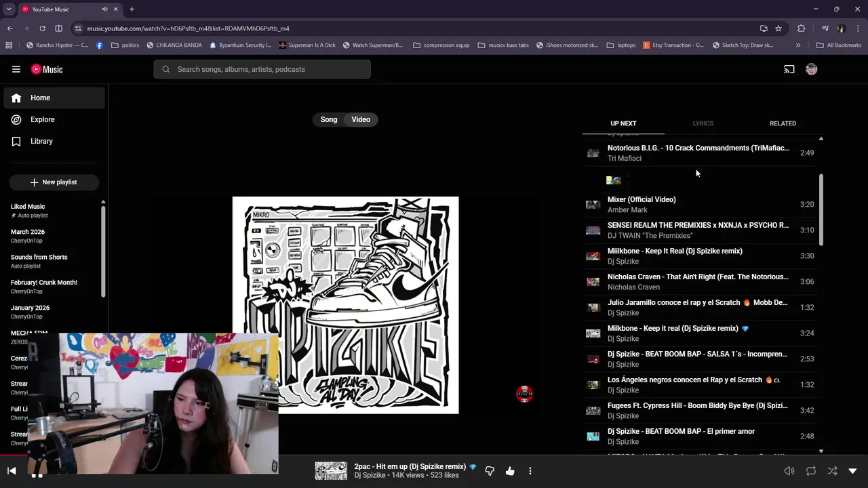Viewport: 868px width, 488px height.
Task: Open All Bookmarks folder
Action: (x=839, y=45)
